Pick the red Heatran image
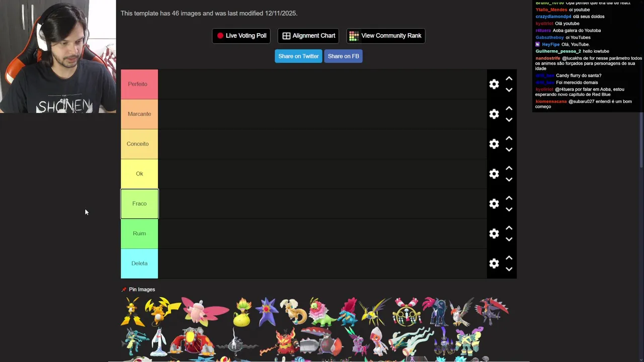 192,341
